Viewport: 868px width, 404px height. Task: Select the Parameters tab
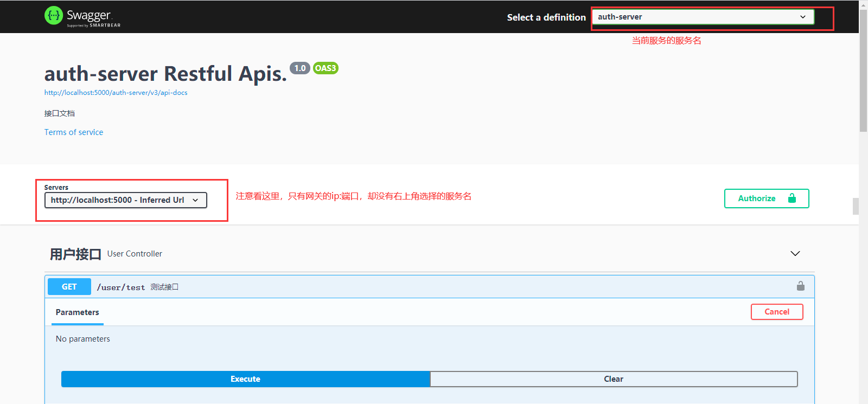click(78, 312)
